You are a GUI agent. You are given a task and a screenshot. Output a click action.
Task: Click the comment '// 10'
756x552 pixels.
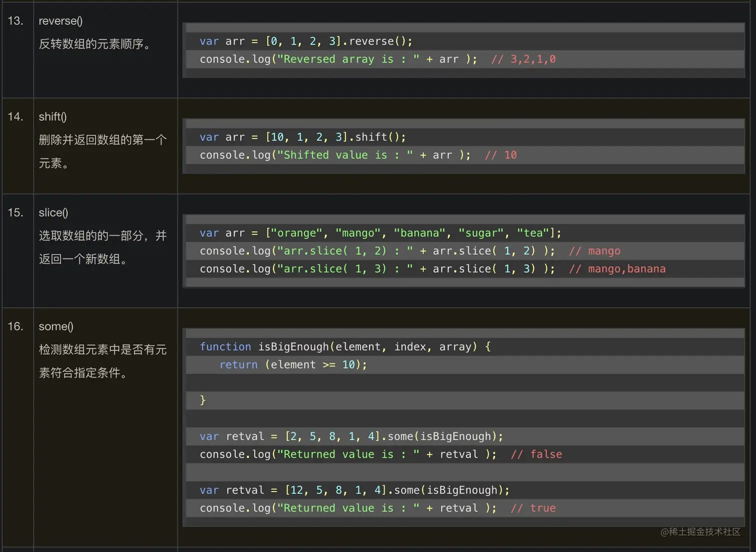[x=500, y=155]
